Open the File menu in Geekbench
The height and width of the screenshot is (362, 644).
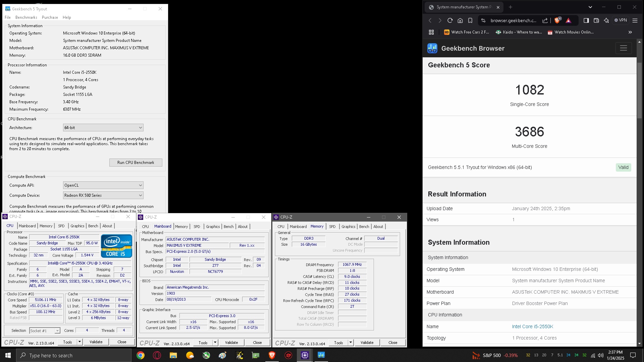8,17
